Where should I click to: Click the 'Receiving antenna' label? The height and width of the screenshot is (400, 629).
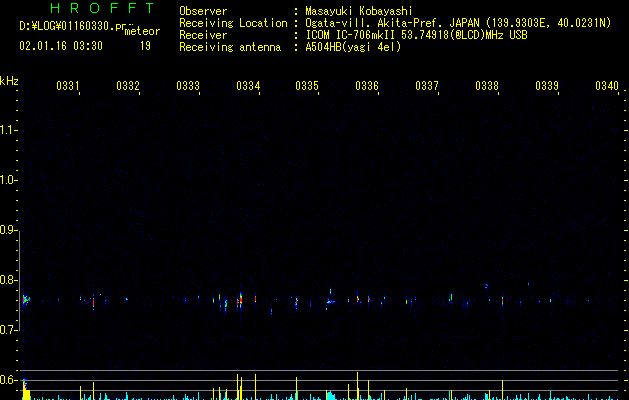[x=230, y=47]
